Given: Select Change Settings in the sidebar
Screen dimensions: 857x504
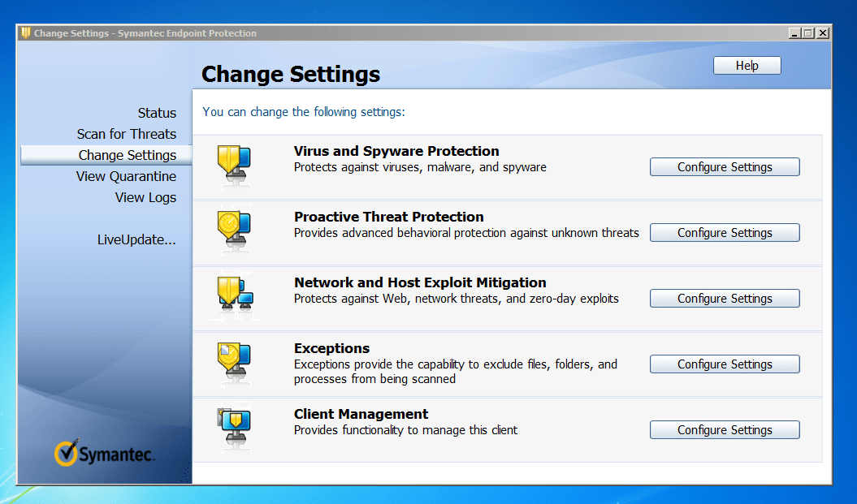Looking at the screenshot, I should tap(106, 155).
